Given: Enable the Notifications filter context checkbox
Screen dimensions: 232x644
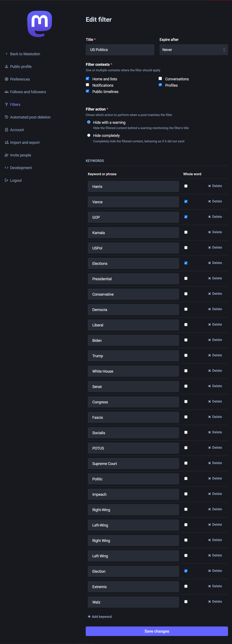Looking at the screenshot, I should click(87, 85).
